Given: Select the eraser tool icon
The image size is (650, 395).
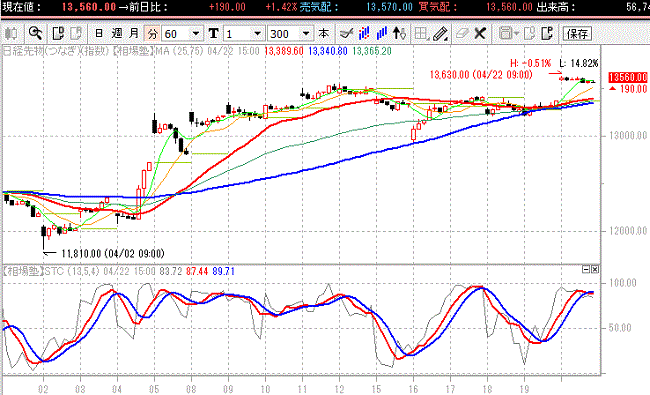Looking at the screenshot, I should pyautogui.click(x=462, y=33).
